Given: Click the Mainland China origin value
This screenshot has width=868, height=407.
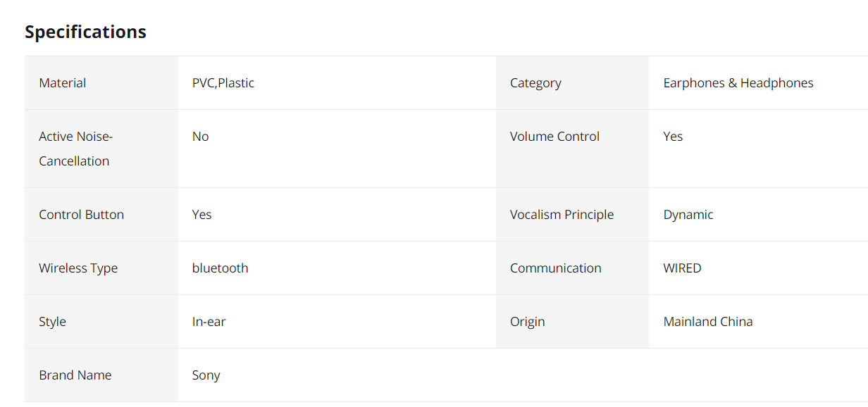Looking at the screenshot, I should [x=708, y=322].
